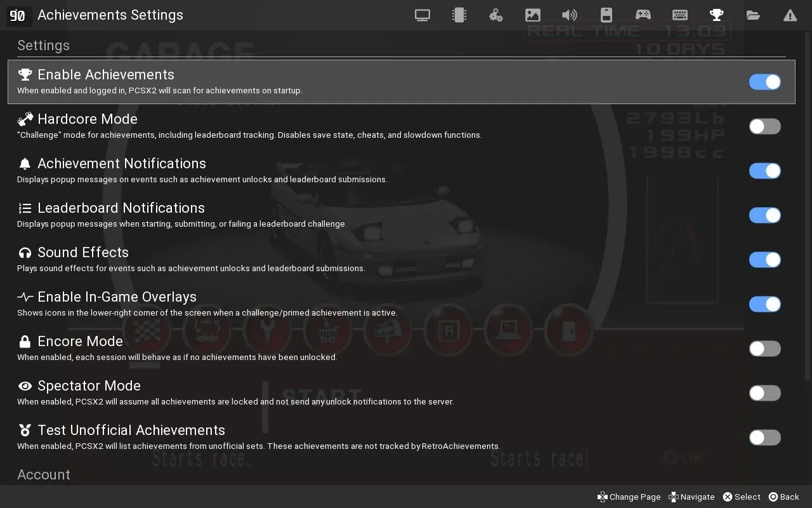Turn on Spectator Mode switch
This screenshot has width=812, height=508.
click(x=765, y=393)
